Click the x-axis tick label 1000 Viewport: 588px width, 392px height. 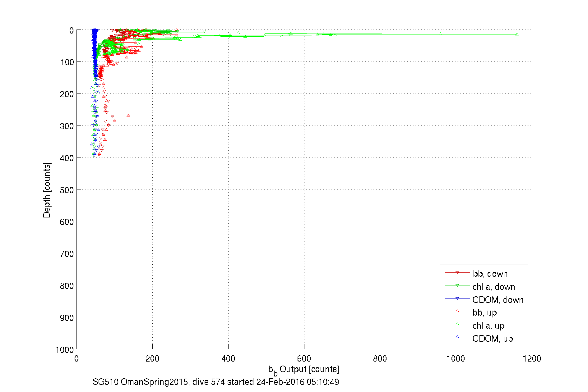click(456, 359)
